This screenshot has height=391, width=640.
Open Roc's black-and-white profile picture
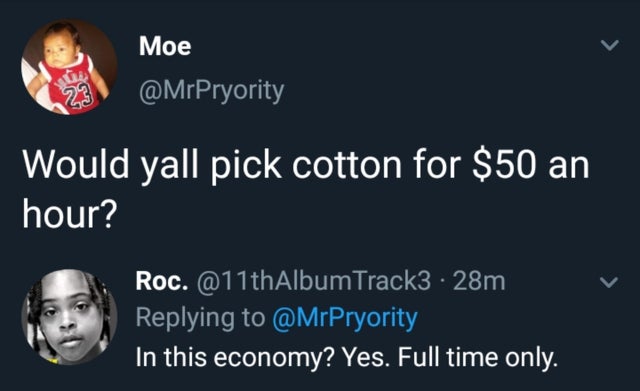click(x=69, y=316)
